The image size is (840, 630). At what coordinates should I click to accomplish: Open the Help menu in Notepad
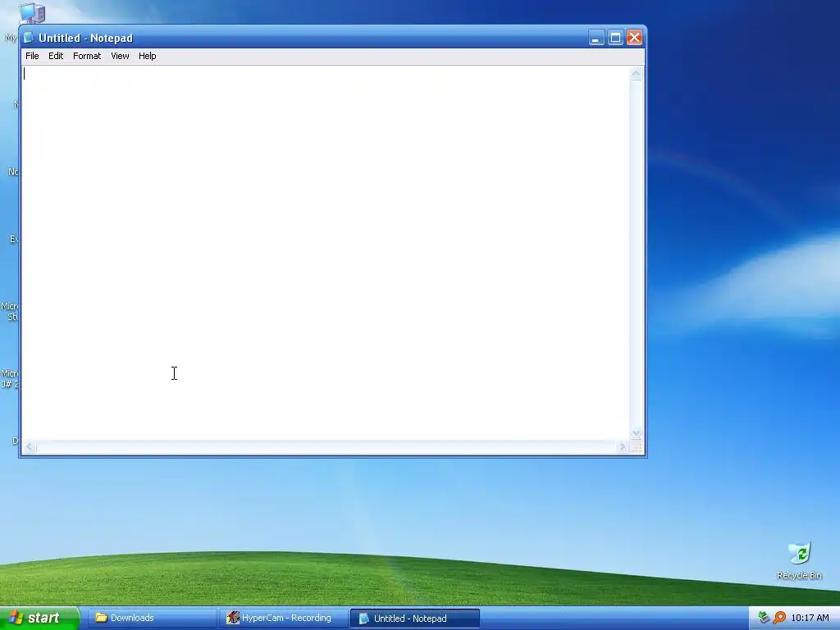(x=148, y=56)
